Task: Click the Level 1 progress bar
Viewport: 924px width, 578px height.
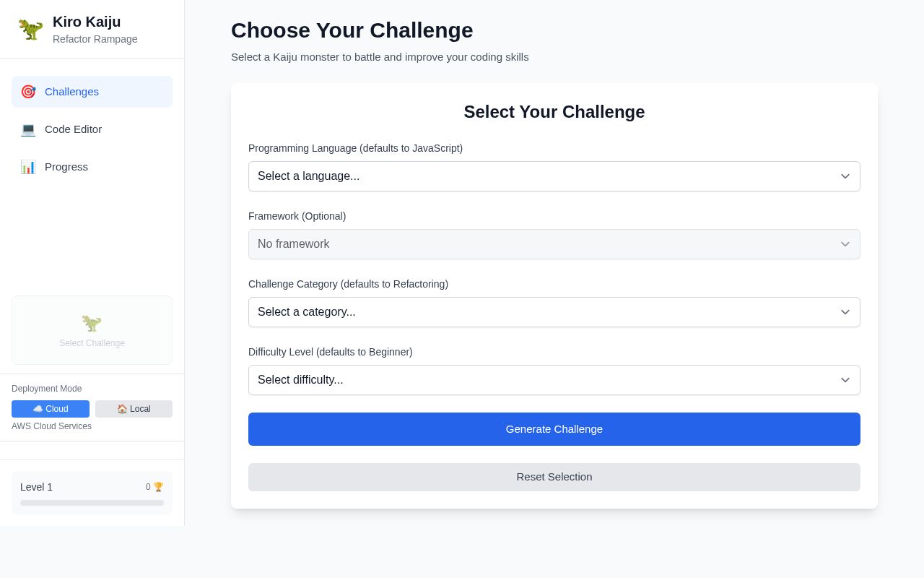Action: (x=92, y=503)
